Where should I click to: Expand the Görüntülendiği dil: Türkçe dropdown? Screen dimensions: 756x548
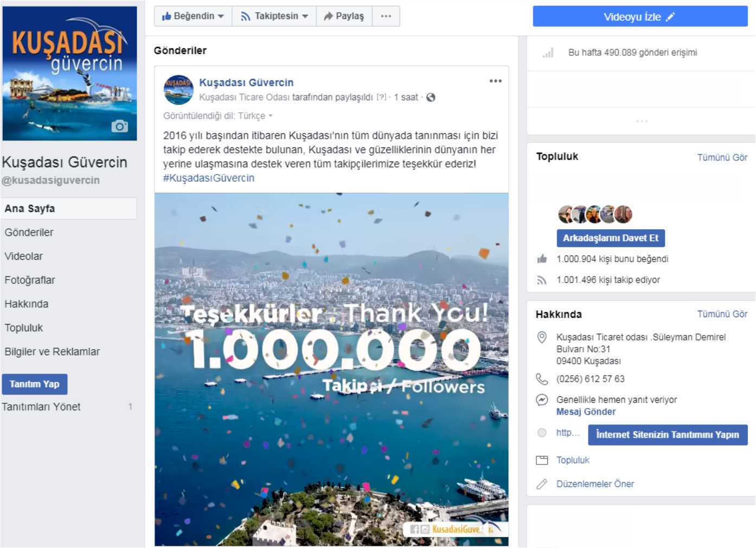coord(217,116)
